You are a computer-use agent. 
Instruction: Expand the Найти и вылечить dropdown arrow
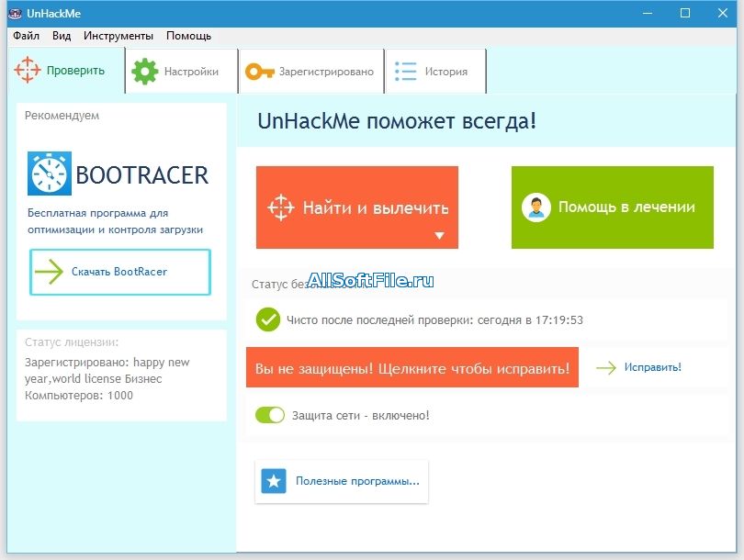[x=439, y=235]
